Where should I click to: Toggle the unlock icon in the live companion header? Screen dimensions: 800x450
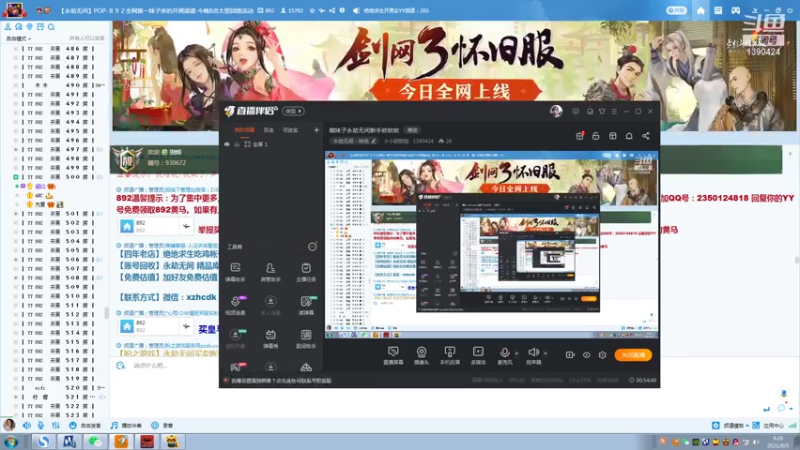point(596,136)
